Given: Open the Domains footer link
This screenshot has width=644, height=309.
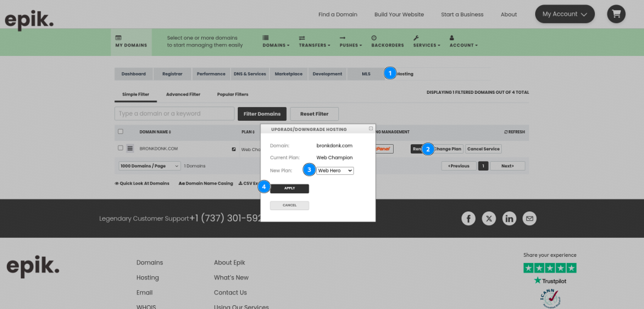Looking at the screenshot, I should pyautogui.click(x=150, y=262).
